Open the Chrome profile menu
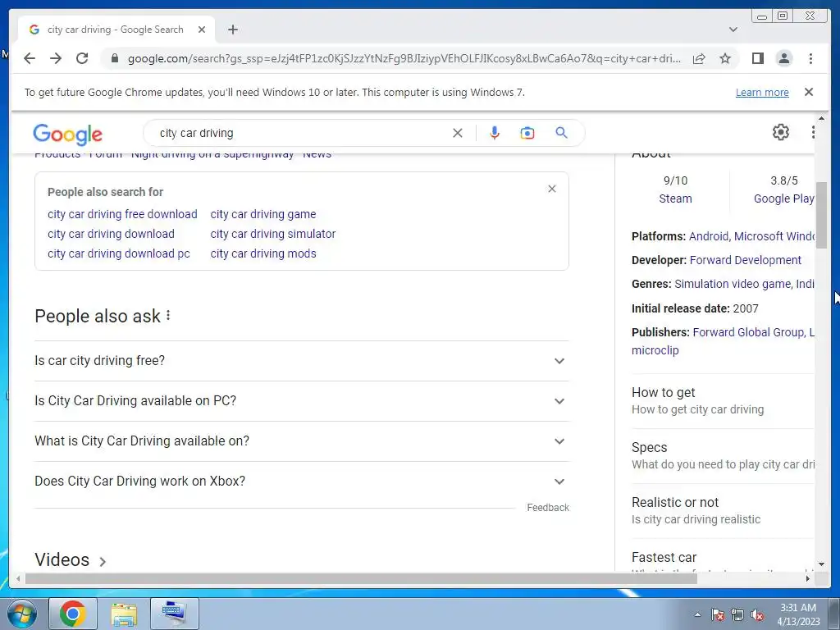840x630 pixels. [783, 58]
